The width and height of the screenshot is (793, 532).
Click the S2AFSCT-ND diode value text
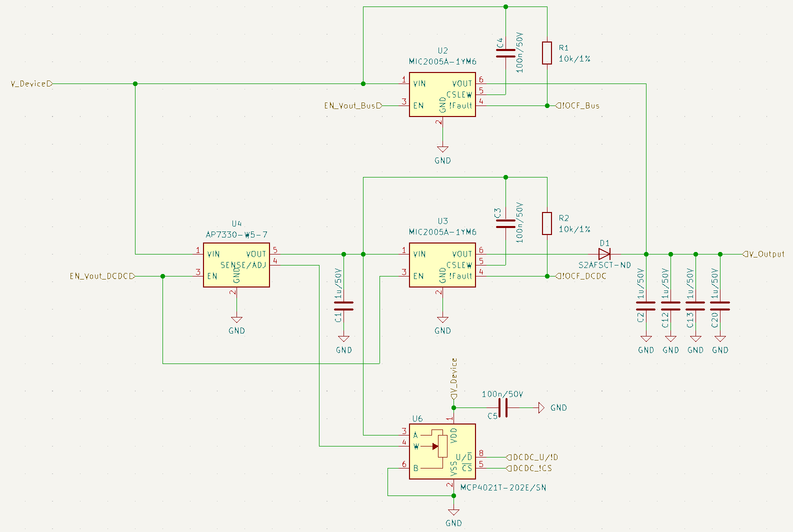(x=604, y=265)
